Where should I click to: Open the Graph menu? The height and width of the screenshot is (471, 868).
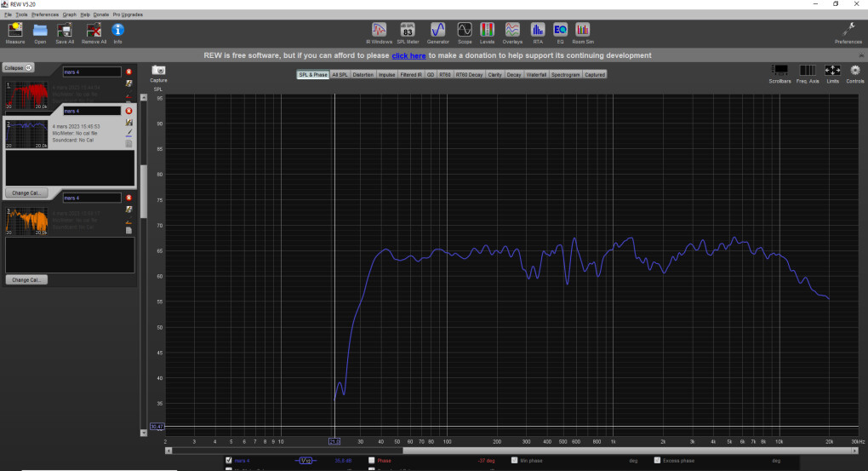(69, 15)
